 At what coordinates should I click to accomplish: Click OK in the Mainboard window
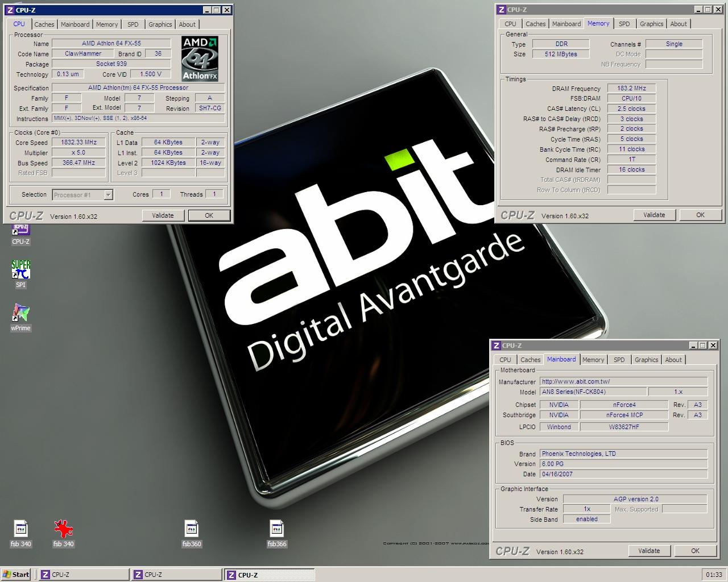click(x=695, y=551)
